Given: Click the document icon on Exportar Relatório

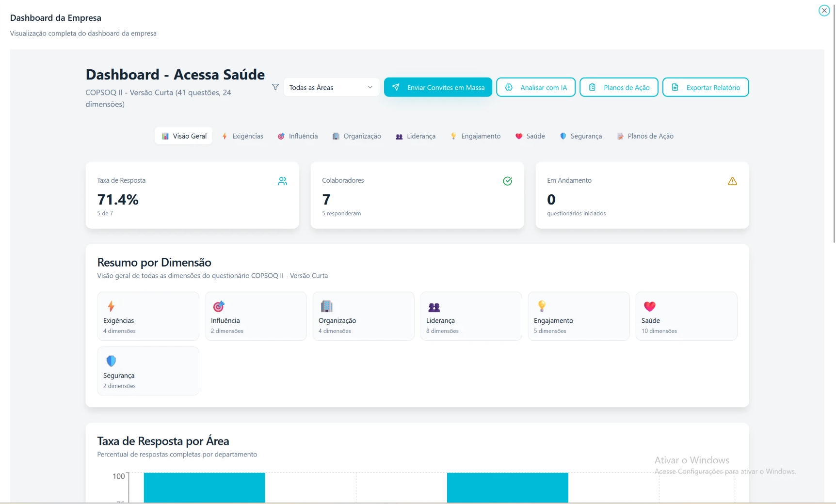Looking at the screenshot, I should 675,87.
